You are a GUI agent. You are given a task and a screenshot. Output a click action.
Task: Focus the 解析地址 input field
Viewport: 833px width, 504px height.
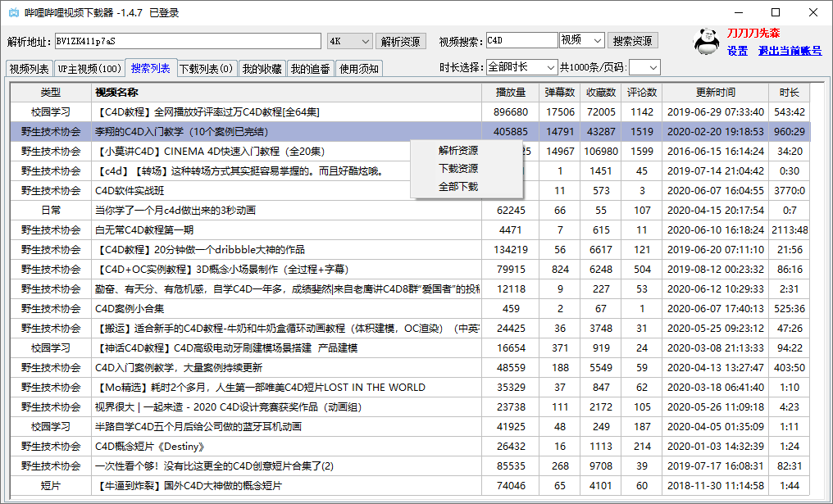point(187,41)
